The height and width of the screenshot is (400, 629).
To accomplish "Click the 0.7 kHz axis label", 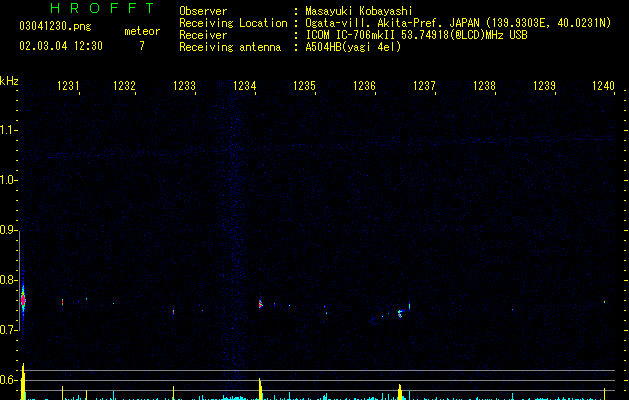I will tap(8, 330).
